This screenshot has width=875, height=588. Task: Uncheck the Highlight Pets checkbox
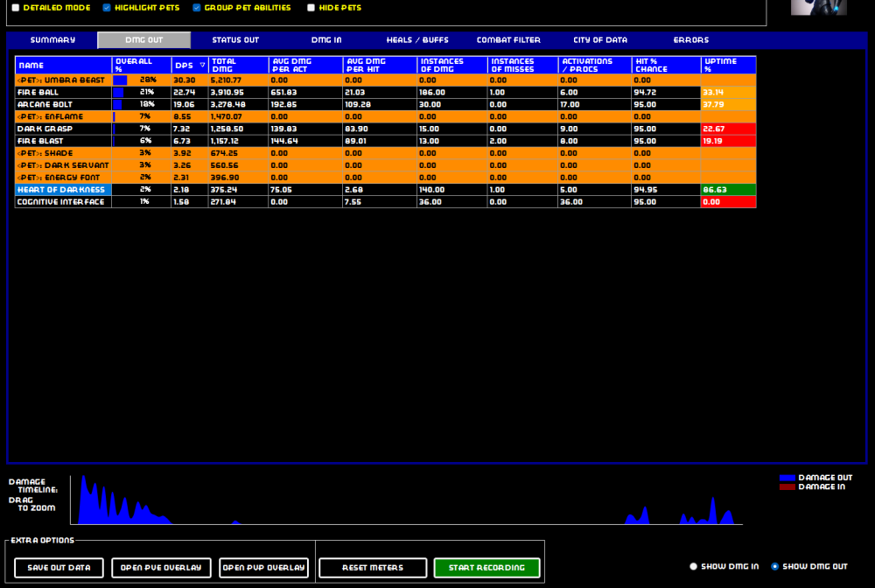(x=107, y=8)
